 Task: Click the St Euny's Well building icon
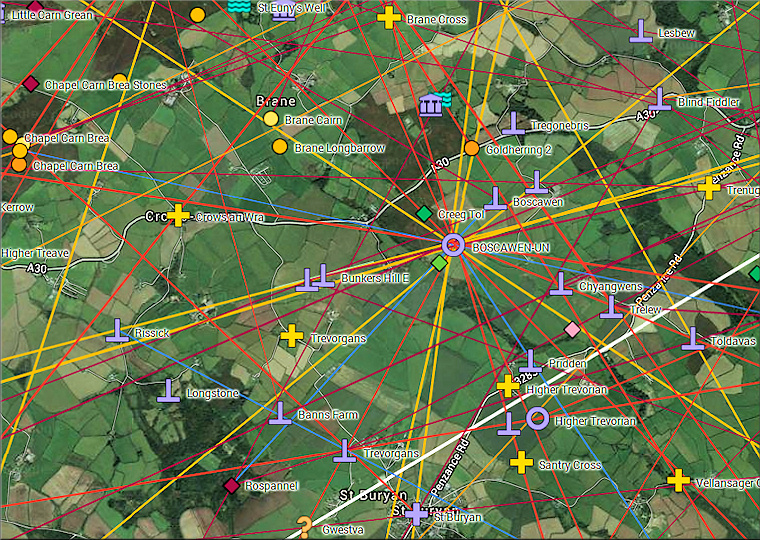click(x=284, y=11)
